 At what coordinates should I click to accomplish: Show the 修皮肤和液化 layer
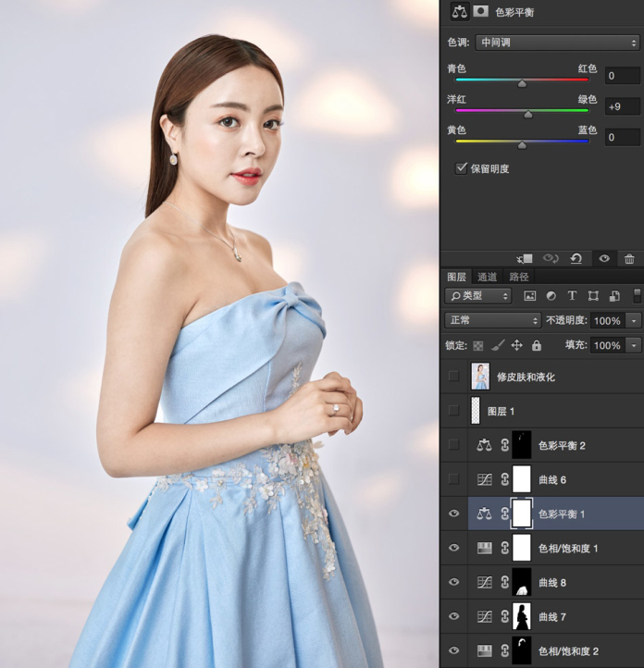tap(454, 377)
